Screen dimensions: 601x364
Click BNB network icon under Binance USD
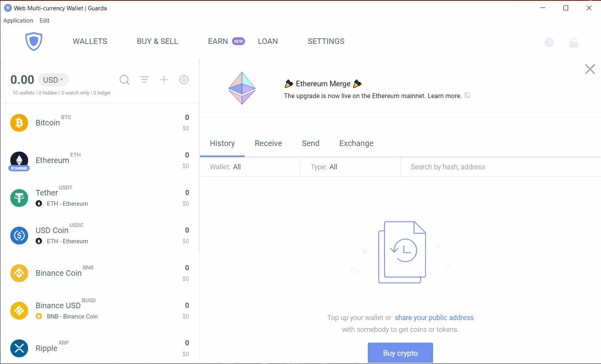pos(39,316)
